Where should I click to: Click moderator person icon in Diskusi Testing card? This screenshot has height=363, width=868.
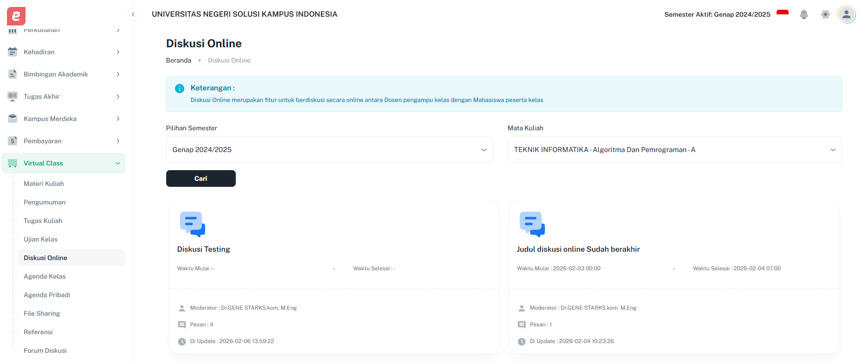pos(182,308)
